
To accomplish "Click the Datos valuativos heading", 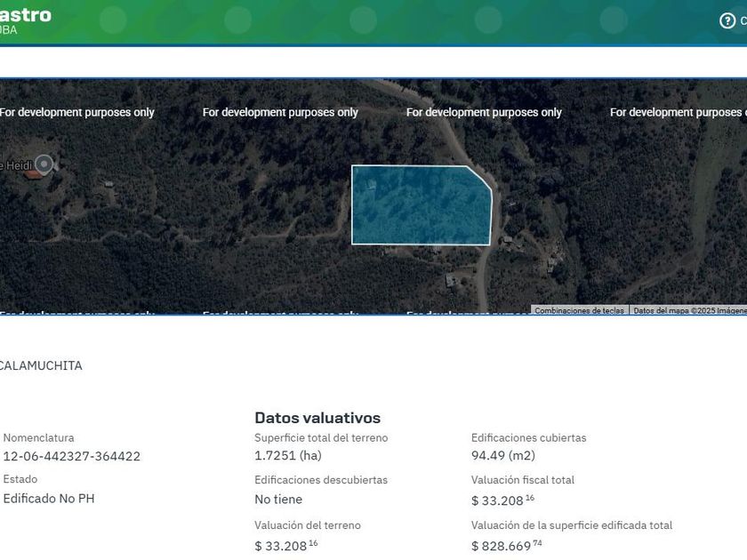I will pyautogui.click(x=317, y=418).
